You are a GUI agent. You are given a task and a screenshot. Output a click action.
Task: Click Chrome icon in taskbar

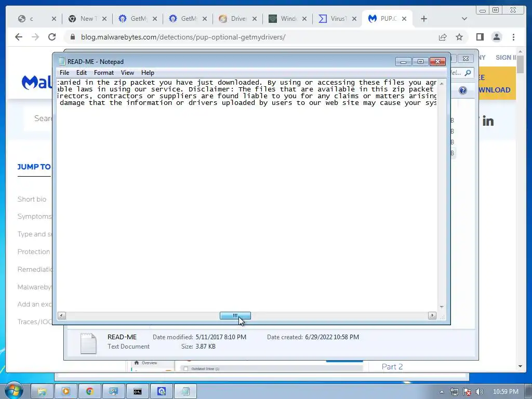[89, 392]
